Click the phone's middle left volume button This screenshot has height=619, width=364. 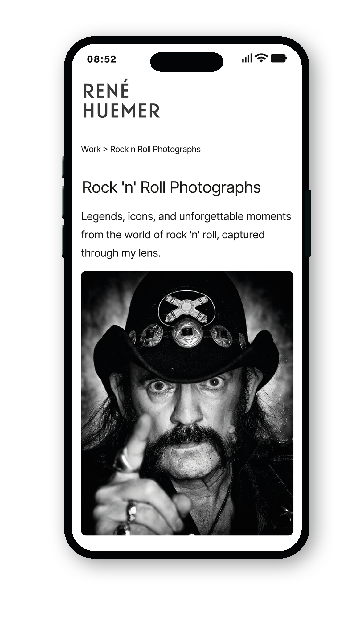coord(63,202)
